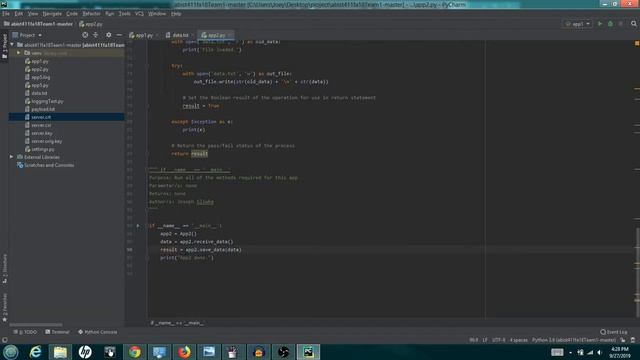
Task: Run the app1 configuration with green play button
Action: [x=600, y=24]
